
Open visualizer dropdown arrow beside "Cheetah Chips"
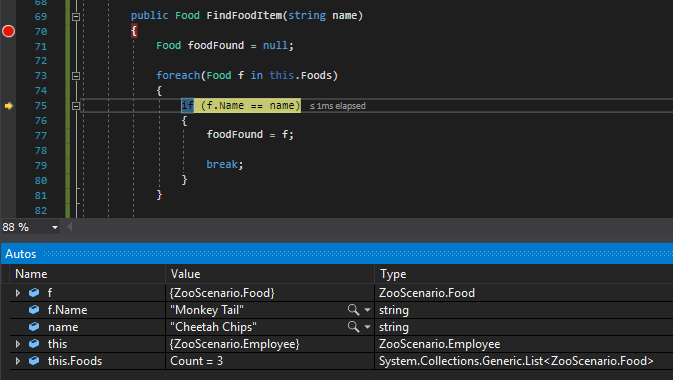pyautogui.click(x=367, y=327)
